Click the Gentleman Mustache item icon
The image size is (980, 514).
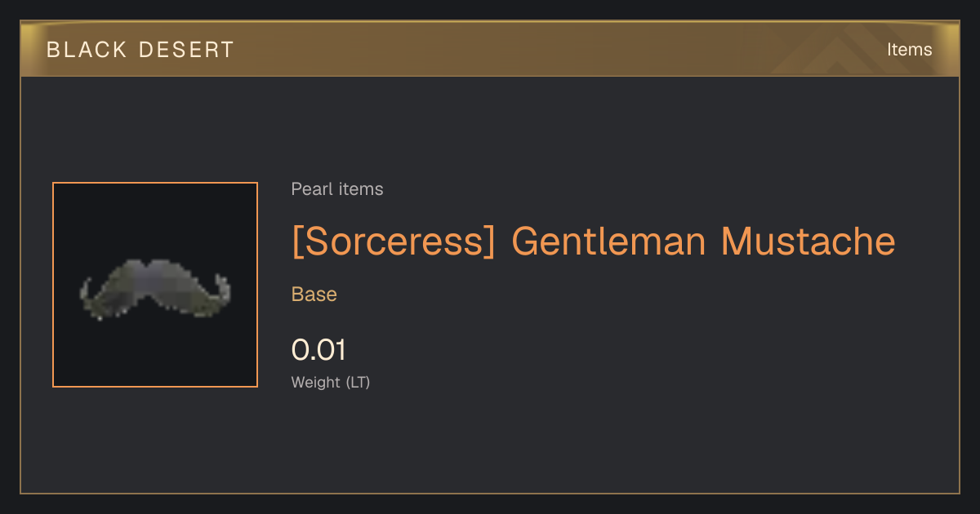click(x=155, y=285)
